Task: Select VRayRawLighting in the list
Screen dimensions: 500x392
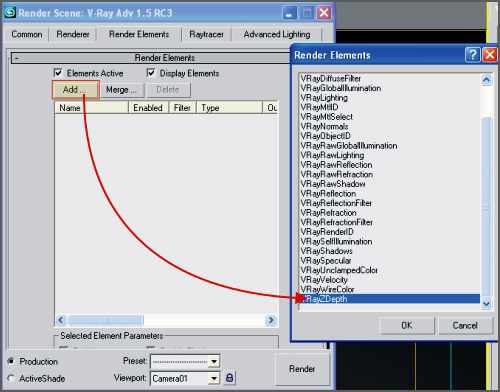Action: click(x=389, y=155)
